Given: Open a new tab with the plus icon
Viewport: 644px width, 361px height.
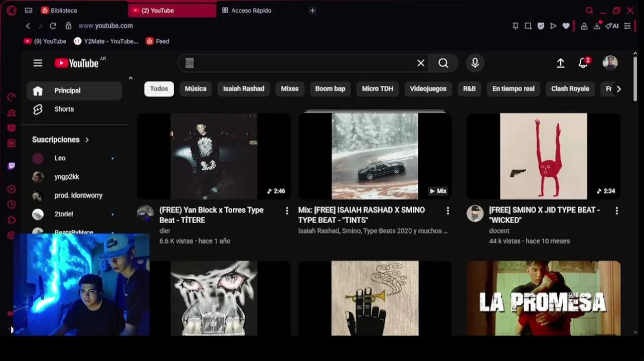Looking at the screenshot, I should [312, 11].
